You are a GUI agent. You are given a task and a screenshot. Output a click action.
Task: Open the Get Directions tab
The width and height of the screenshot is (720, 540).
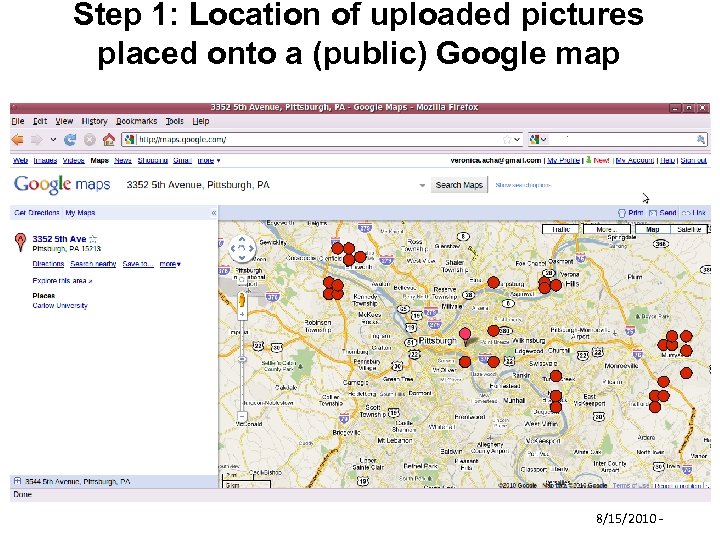pyautogui.click(x=37, y=213)
